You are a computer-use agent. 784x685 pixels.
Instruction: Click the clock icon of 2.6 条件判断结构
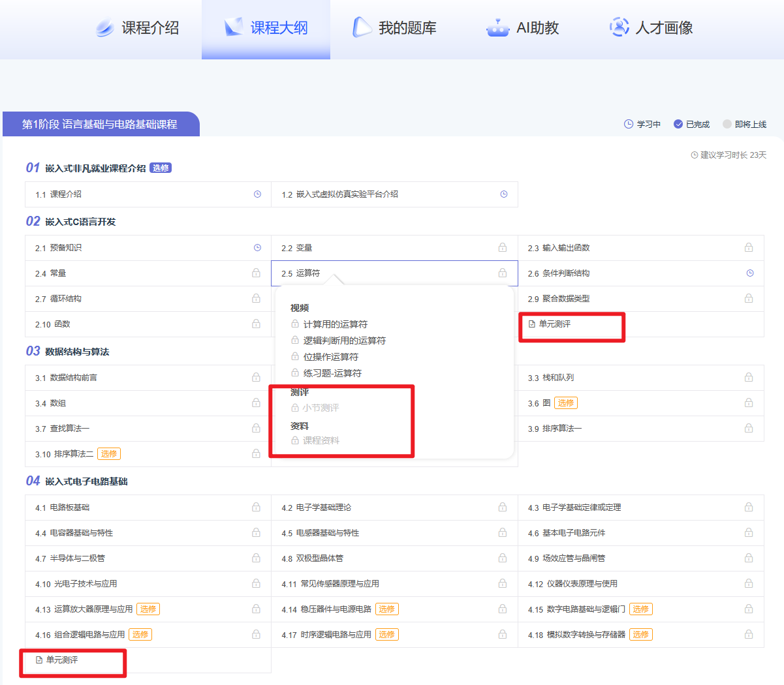point(750,273)
